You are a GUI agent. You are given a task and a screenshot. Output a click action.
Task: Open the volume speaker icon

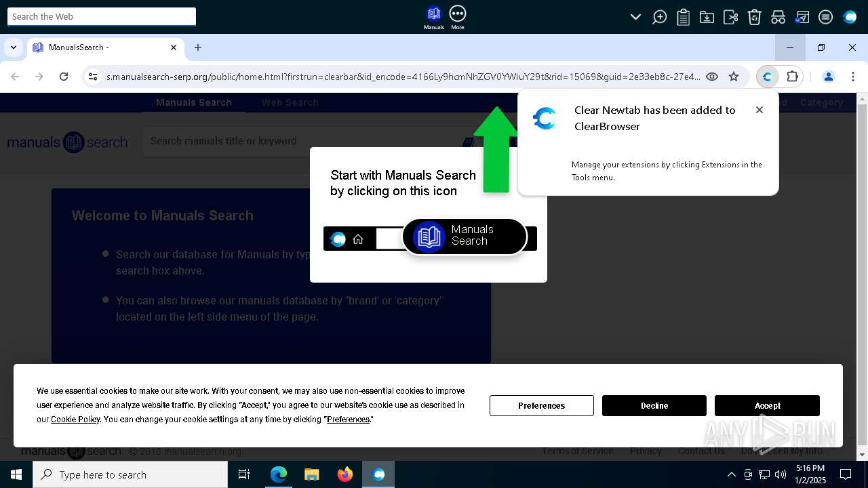781,474
